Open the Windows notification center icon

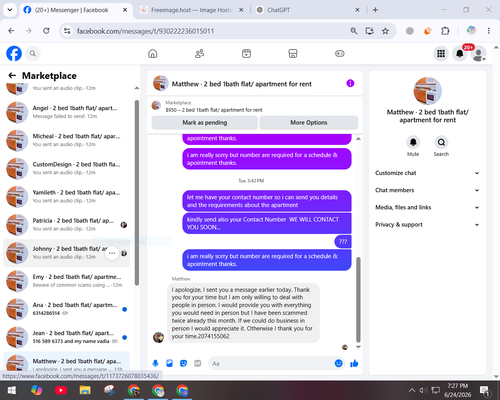point(485,390)
